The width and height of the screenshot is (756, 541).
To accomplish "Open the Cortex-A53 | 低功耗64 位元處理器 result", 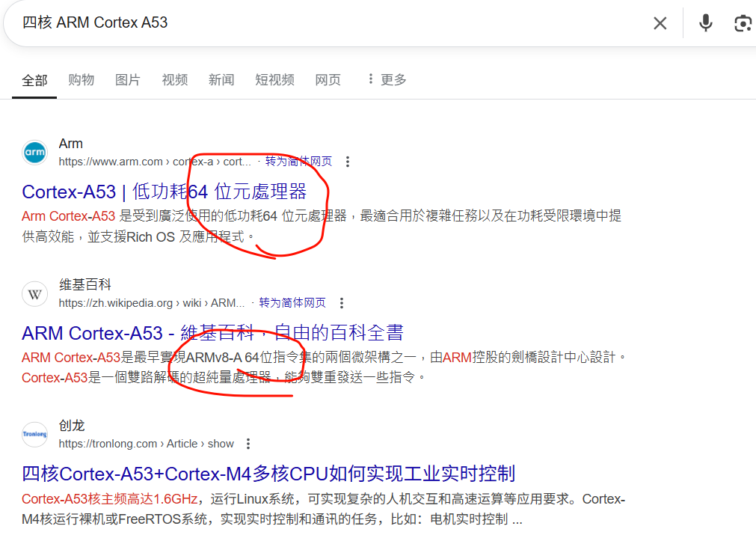I will (165, 192).
